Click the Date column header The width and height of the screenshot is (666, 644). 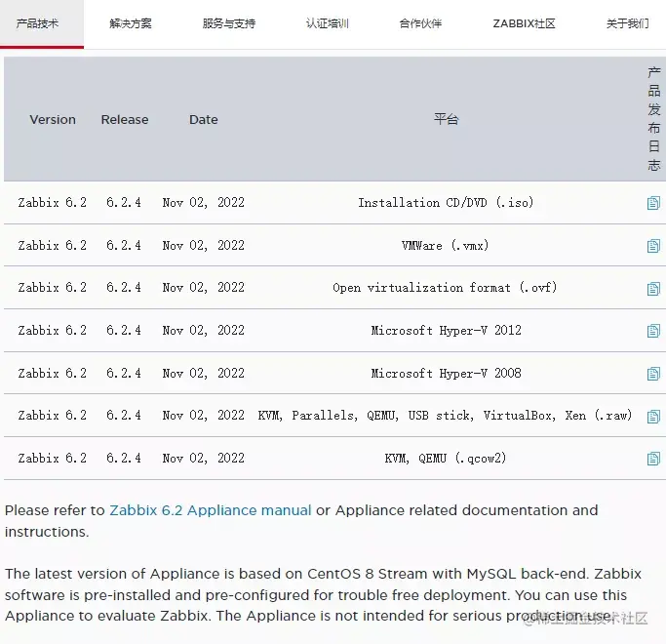(x=204, y=119)
